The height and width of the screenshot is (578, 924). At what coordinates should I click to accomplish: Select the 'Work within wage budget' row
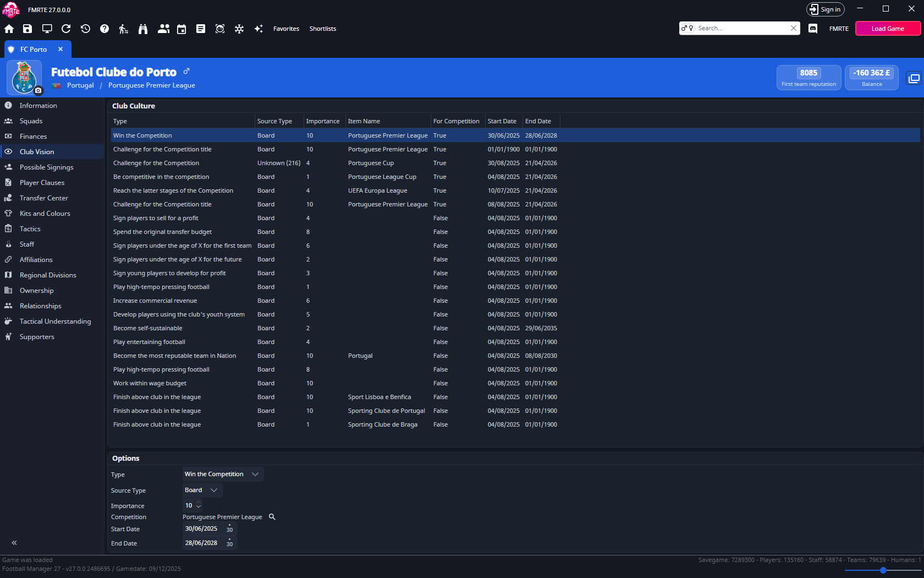tap(515, 383)
